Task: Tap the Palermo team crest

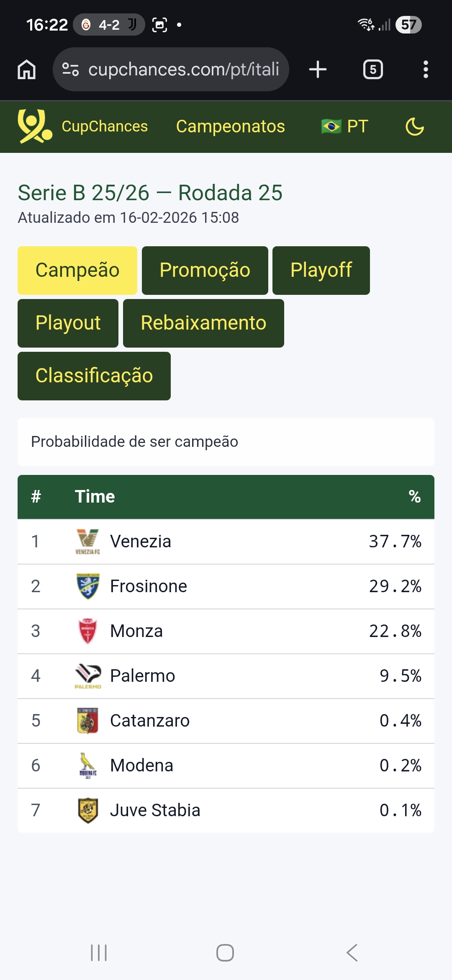Action: [x=87, y=676]
